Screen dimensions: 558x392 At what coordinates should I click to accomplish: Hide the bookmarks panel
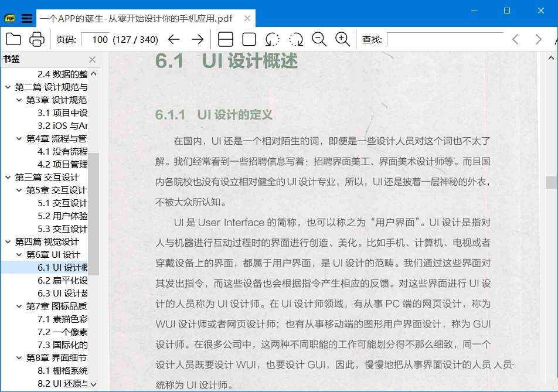(x=92, y=59)
